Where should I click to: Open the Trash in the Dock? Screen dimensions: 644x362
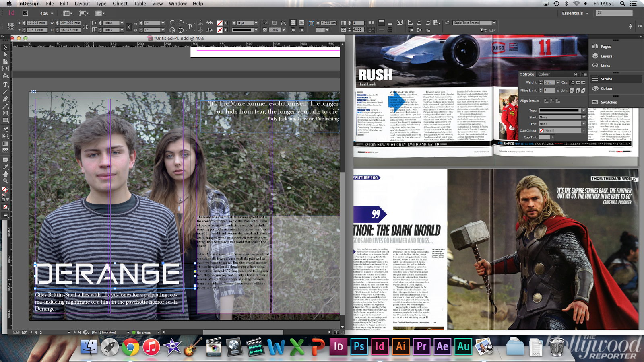point(557,346)
